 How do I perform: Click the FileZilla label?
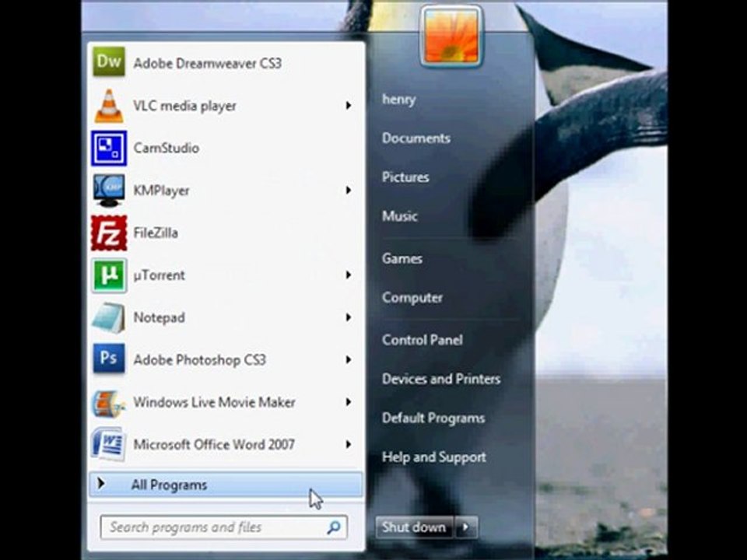(x=156, y=233)
